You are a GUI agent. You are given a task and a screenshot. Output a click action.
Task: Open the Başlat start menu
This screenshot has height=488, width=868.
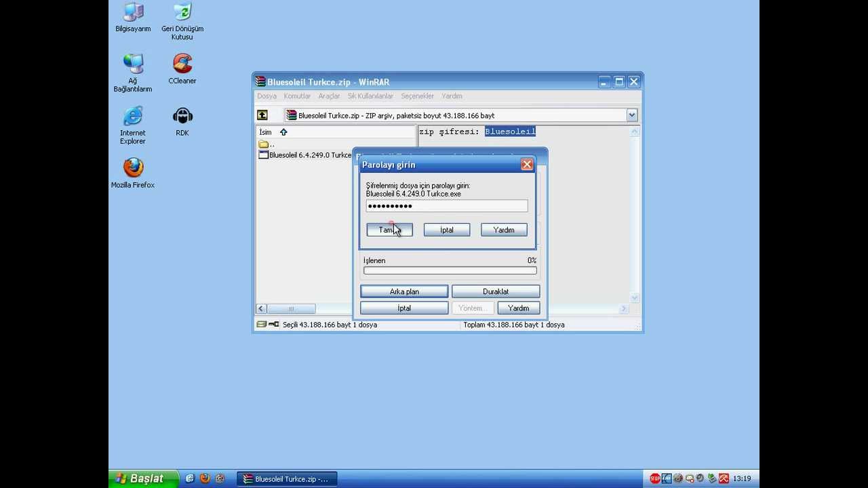tap(143, 479)
